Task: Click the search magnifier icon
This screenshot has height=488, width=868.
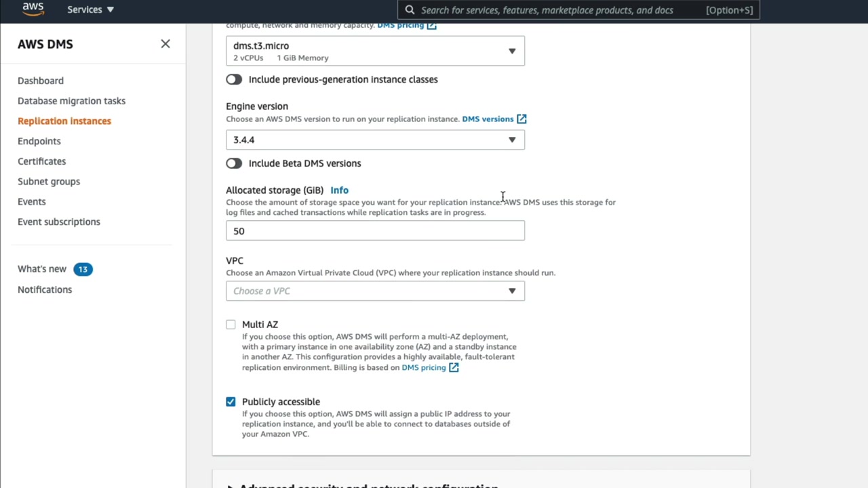Action: coord(410,10)
